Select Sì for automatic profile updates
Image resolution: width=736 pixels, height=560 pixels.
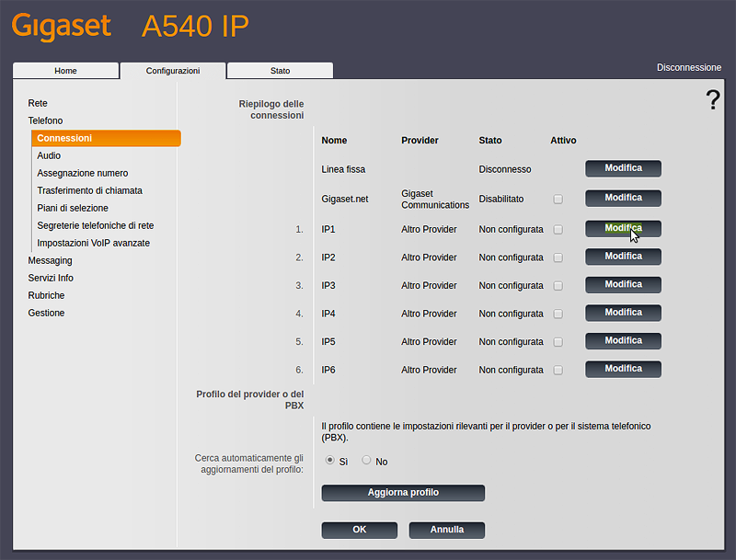(x=330, y=460)
